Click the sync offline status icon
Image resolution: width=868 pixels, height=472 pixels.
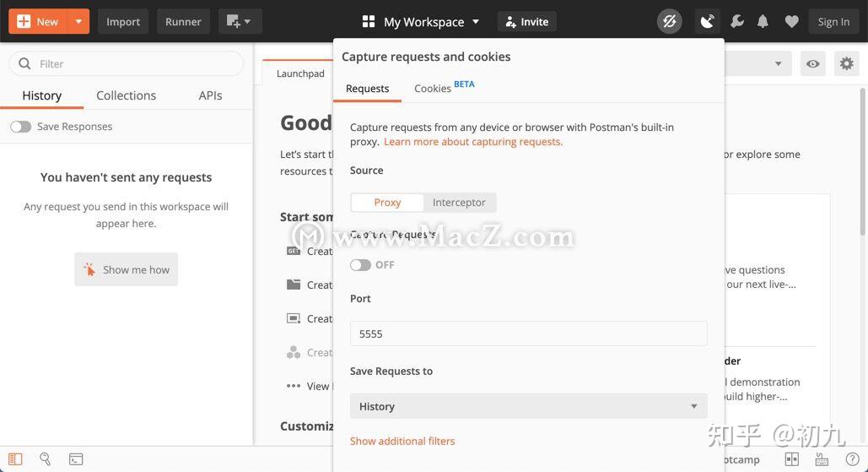tap(669, 22)
